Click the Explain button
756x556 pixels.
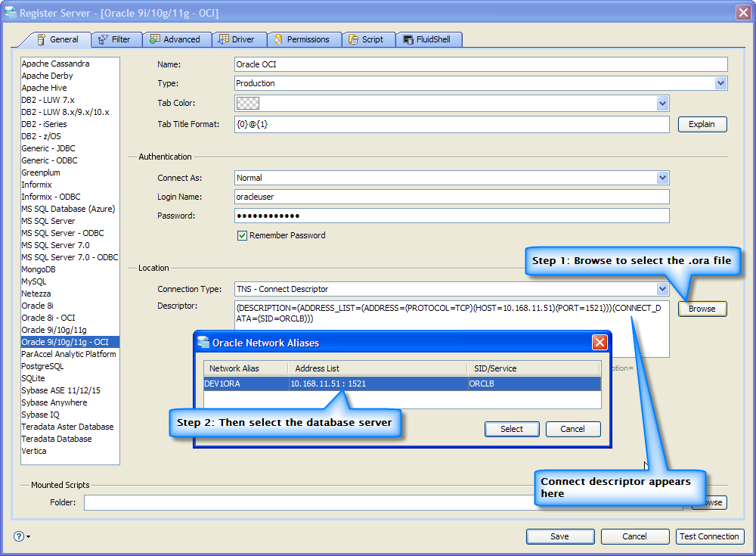click(702, 124)
